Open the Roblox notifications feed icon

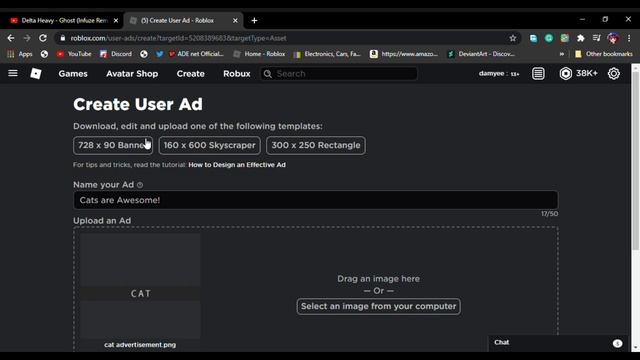point(538,73)
